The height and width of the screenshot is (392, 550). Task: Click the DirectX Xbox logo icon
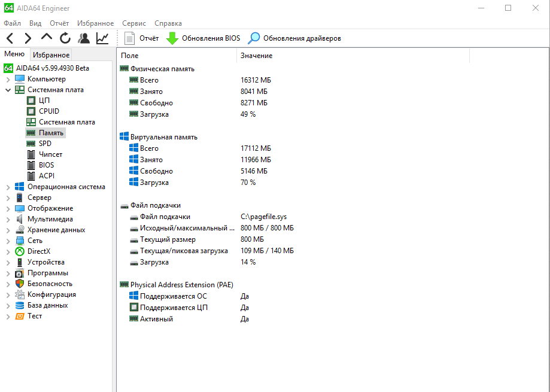point(20,251)
